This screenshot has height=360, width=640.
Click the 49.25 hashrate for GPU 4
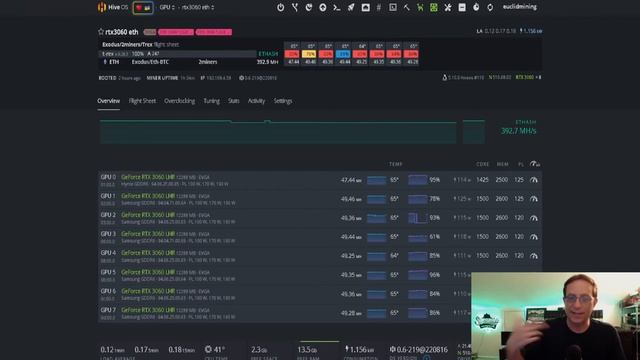coord(351,256)
